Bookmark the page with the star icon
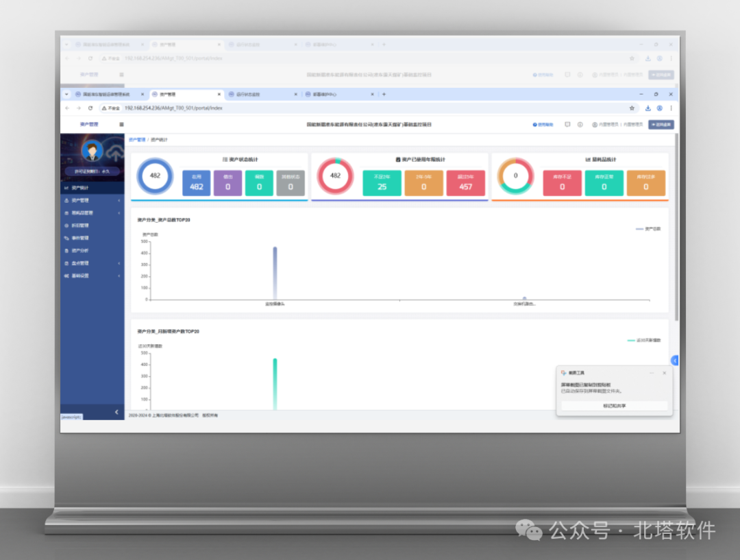Screen dimensions: 740x560 [x=632, y=108]
